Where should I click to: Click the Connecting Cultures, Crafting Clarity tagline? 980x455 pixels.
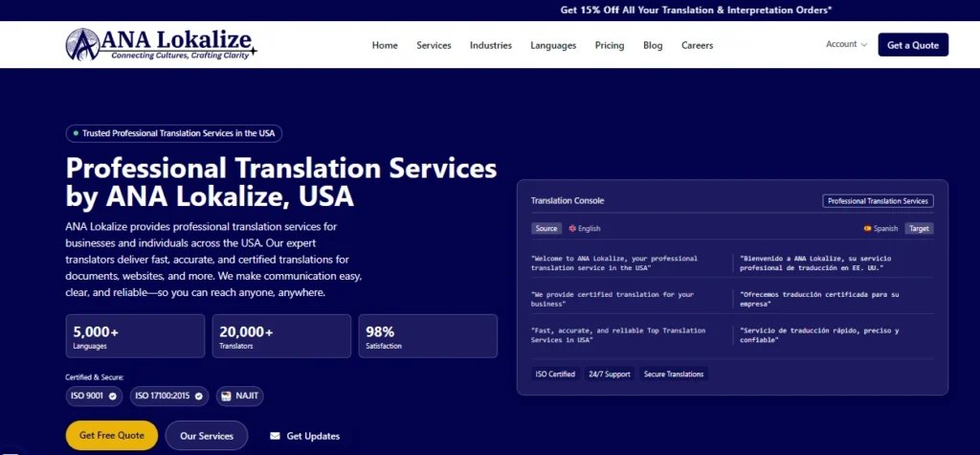pos(180,55)
